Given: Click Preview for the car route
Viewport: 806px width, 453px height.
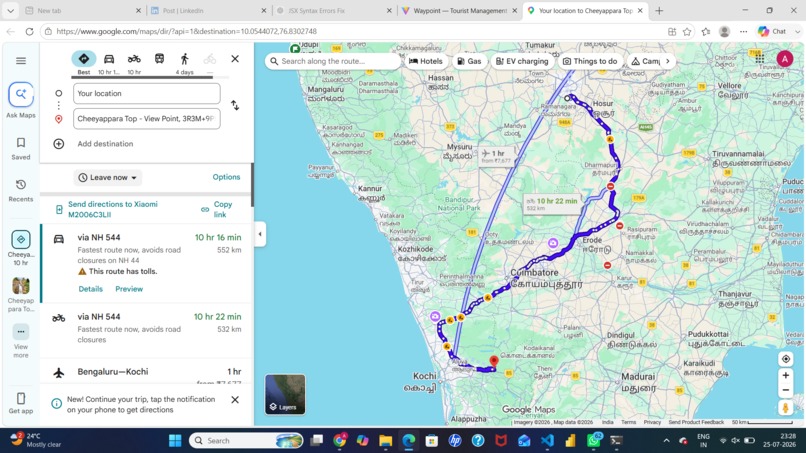Looking at the screenshot, I should coord(129,289).
